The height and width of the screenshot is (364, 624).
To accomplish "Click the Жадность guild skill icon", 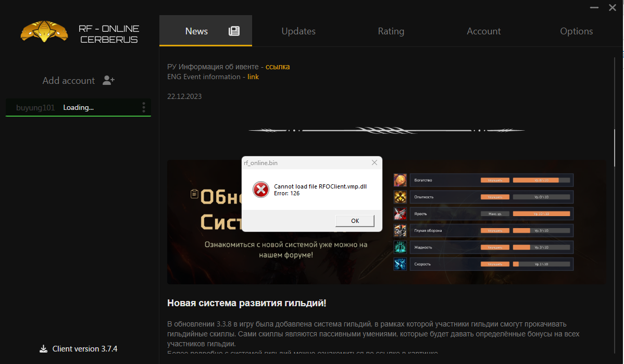I will tap(400, 247).
